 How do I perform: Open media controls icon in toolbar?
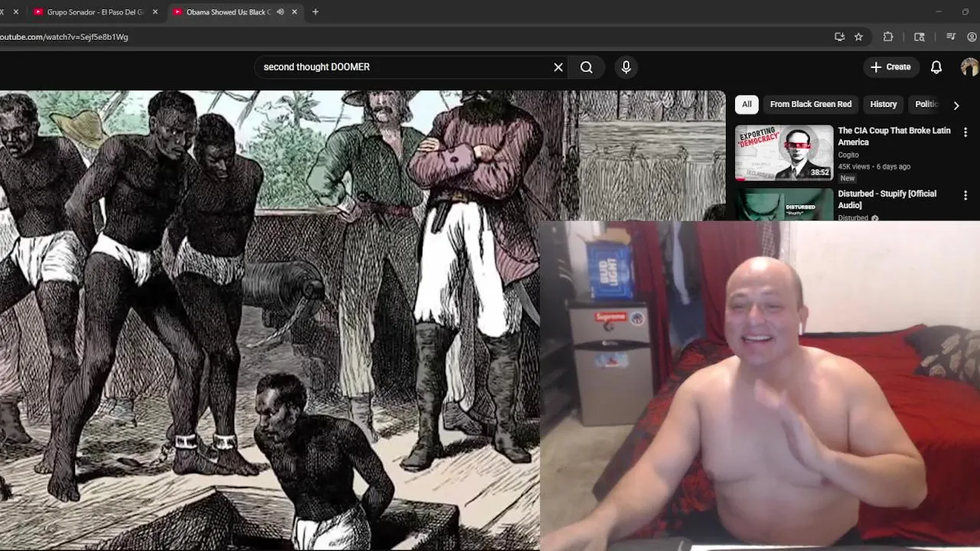[x=951, y=37]
